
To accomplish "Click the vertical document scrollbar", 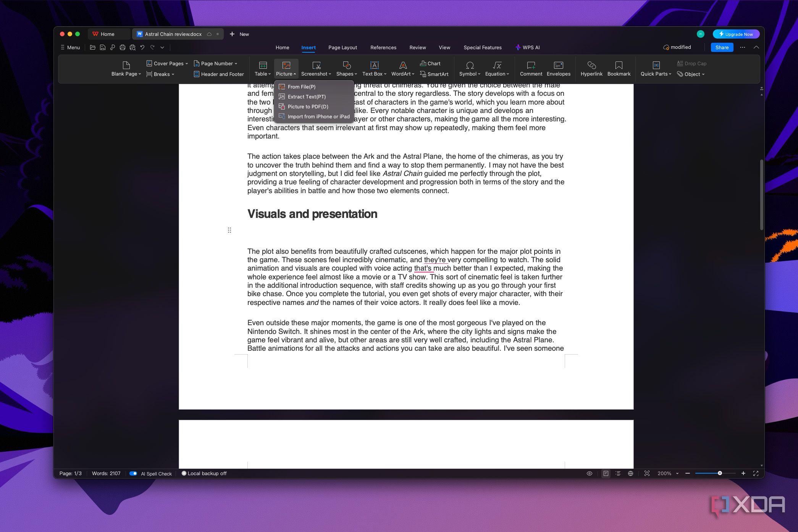I will coord(761,195).
